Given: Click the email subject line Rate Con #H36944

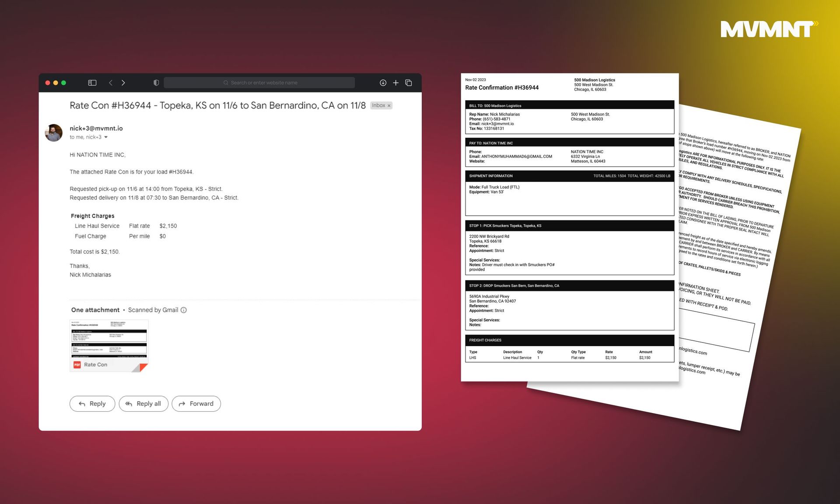Looking at the screenshot, I should coord(217,105).
